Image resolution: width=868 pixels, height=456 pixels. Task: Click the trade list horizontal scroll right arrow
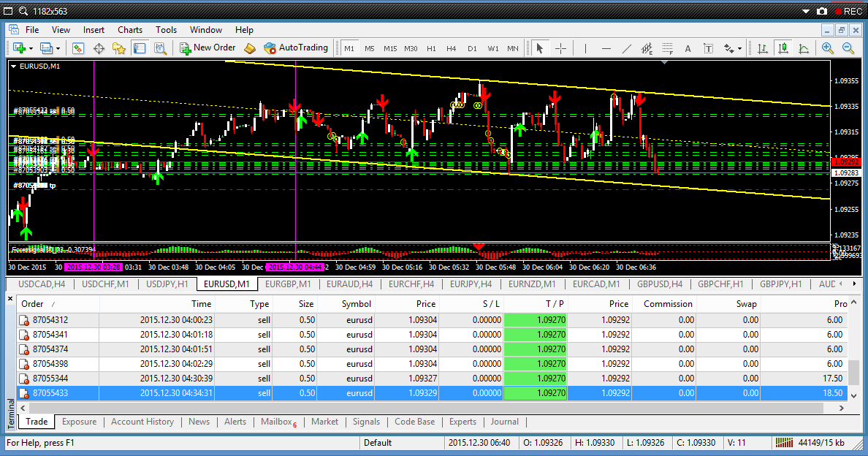tap(842, 408)
